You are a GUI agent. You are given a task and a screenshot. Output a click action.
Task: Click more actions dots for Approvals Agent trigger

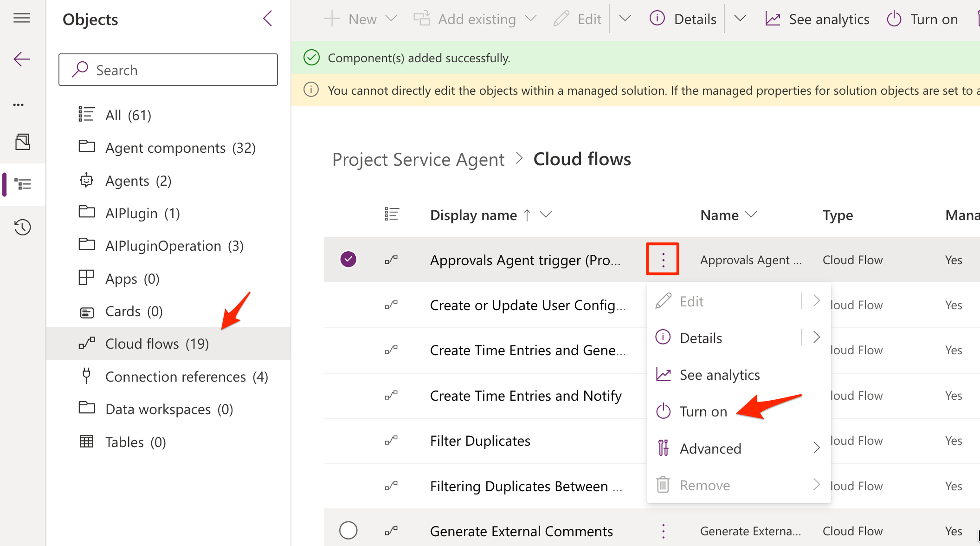click(x=663, y=260)
